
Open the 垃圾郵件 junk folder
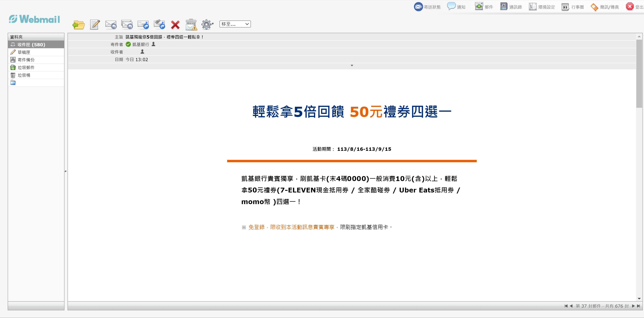pyautogui.click(x=36, y=68)
